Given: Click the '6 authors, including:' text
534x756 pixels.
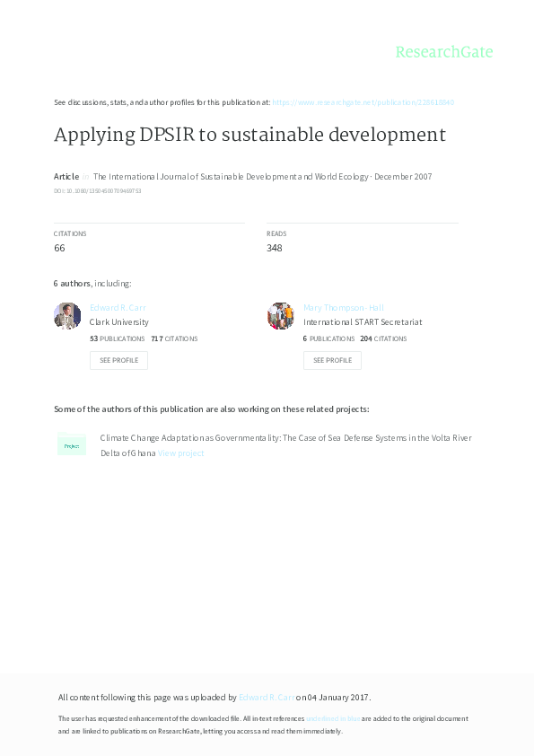Looking at the screenshot, I should pos(92,284).
